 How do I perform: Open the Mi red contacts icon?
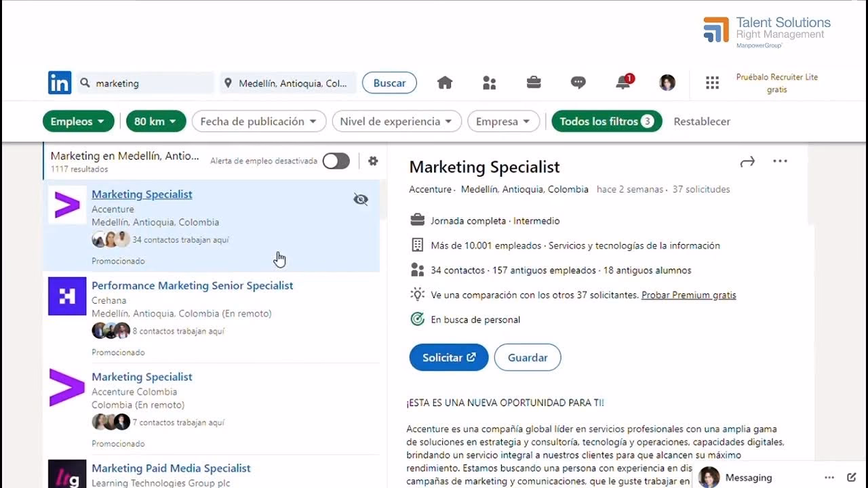pyautogui.click(x=489, y=82)
